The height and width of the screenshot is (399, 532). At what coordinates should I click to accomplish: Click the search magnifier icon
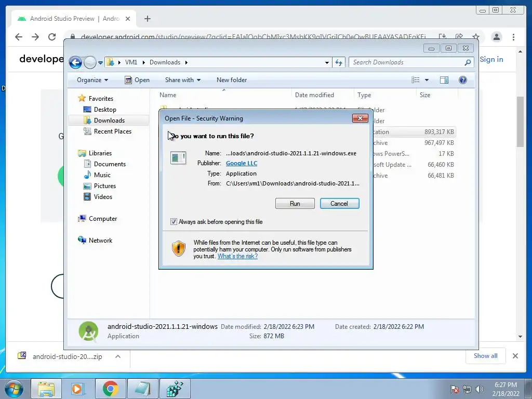click(468, 62)
